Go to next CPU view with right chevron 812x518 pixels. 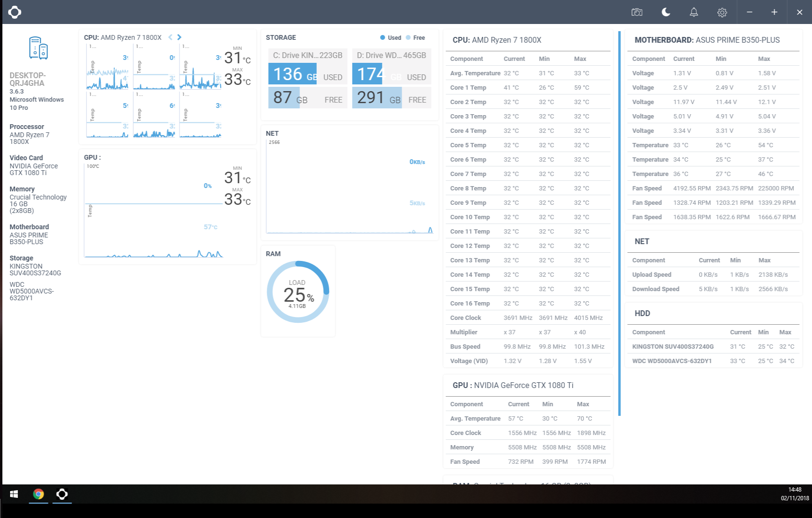click(179, 37)
